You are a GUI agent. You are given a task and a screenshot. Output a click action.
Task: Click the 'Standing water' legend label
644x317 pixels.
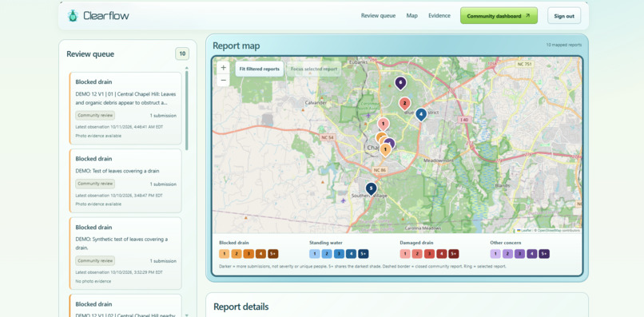pos(326,243)
